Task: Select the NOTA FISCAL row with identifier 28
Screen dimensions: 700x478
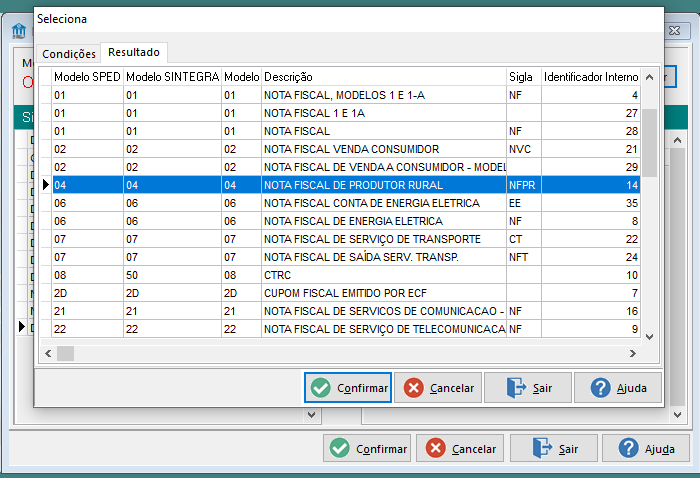Action: pyautogui.click(x=346, y=131)
